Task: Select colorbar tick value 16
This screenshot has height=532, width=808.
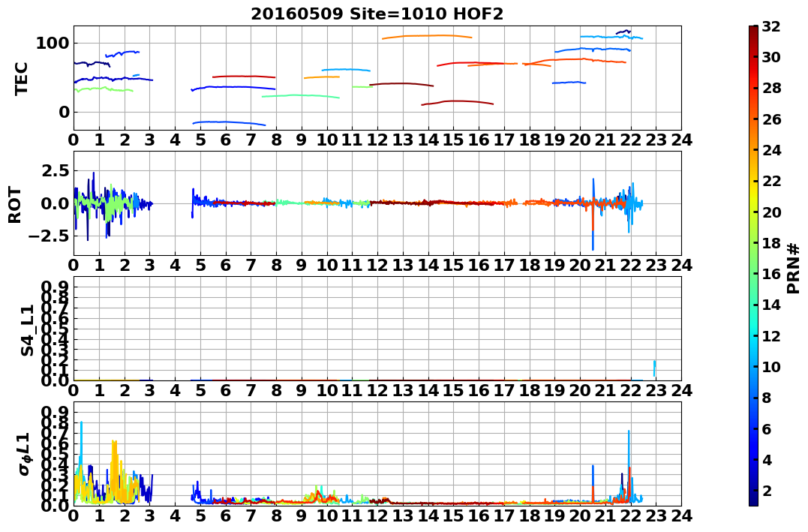Action: pyautogui.click(x=771, y=274)
